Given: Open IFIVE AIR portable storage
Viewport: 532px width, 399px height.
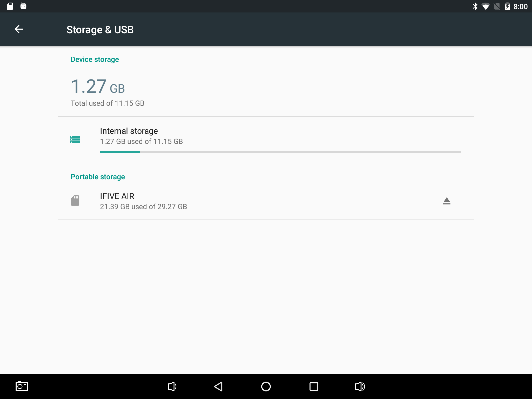Looking at the screenshot, I should click(266, 201).
